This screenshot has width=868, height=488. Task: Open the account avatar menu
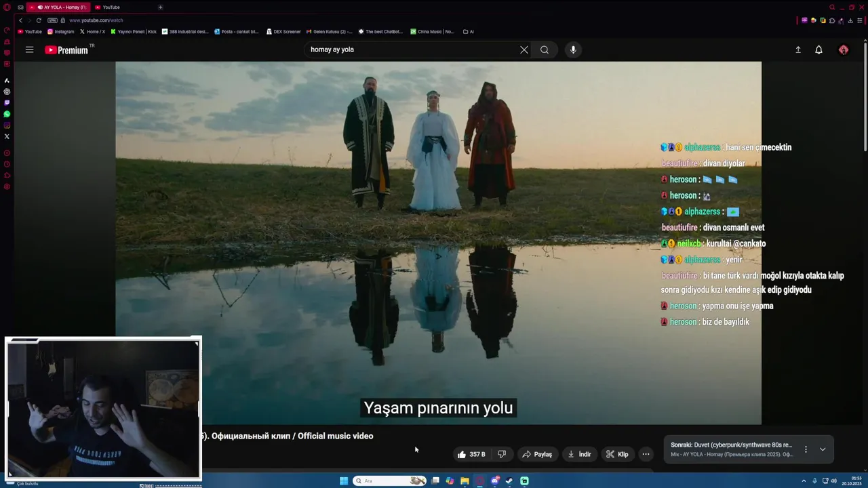(x=844, y=49)
